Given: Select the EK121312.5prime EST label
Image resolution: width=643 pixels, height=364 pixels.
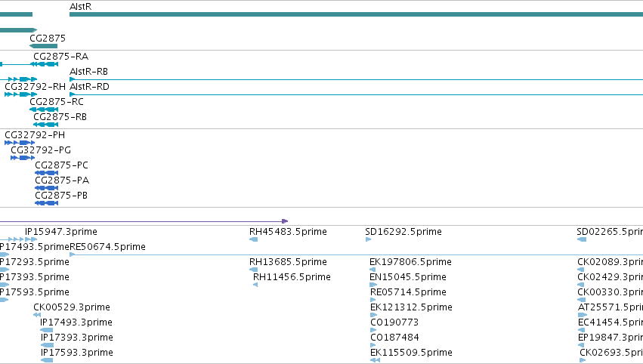Looking at the screenshot, I should point(411,308).
